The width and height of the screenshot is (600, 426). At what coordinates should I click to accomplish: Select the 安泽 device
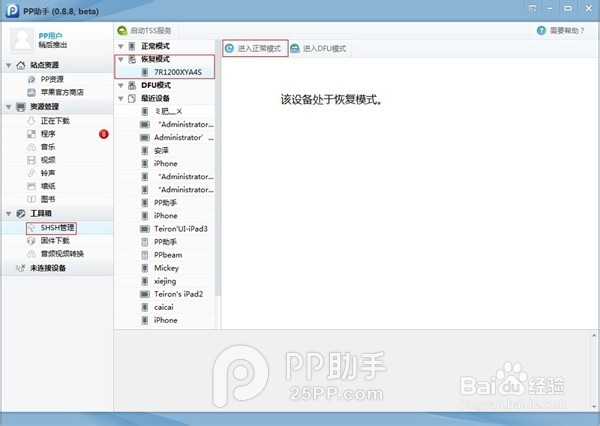click(165, 150)
